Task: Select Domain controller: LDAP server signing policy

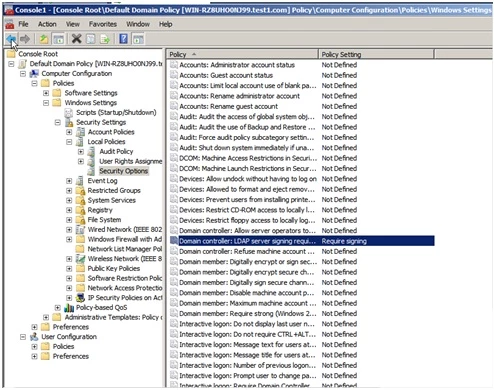Action: (302, 241)
